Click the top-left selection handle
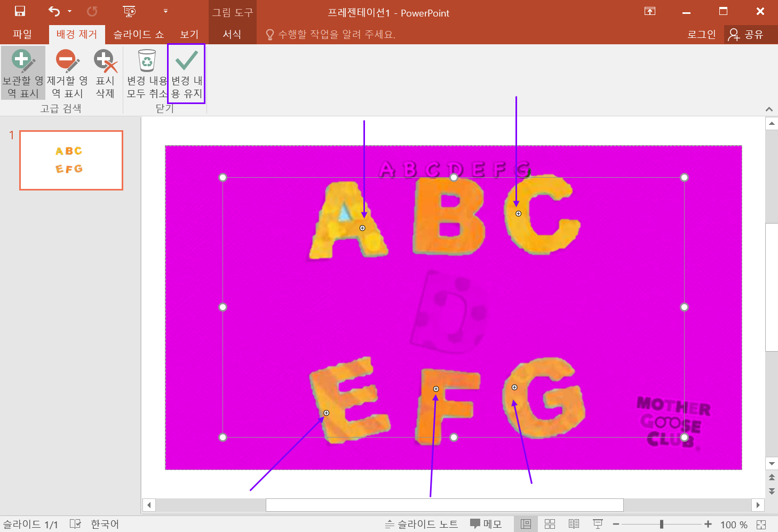The height and width of the screenshot is (532, 778). (223, 177)
